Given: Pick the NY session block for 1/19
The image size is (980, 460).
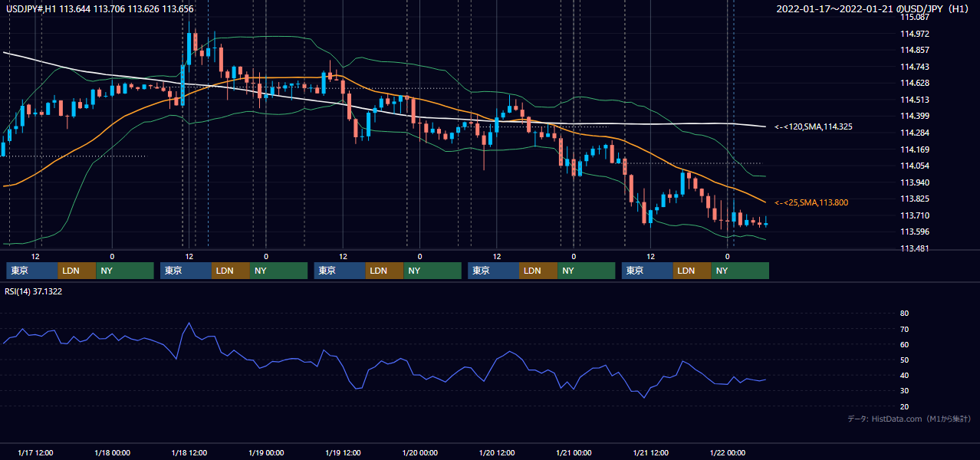Looking at the screenshot, I should click(x=432, y=271).
